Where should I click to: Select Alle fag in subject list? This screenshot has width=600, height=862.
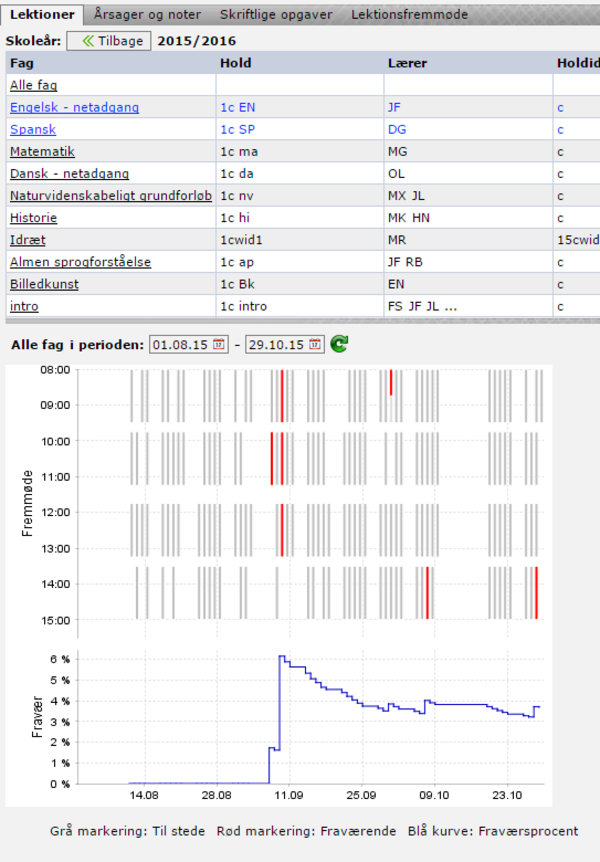pos(33,86)
